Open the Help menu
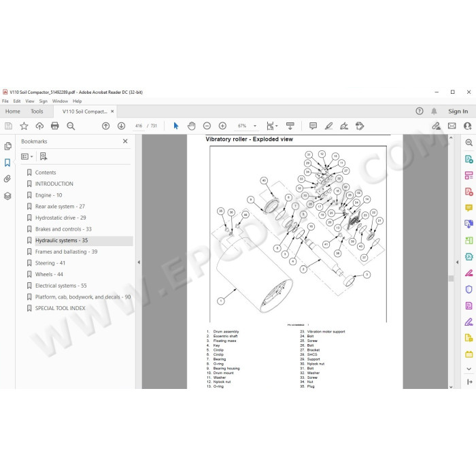Image resolution: width=476 pixels, height=476 pixels. [x=77, y=101]
